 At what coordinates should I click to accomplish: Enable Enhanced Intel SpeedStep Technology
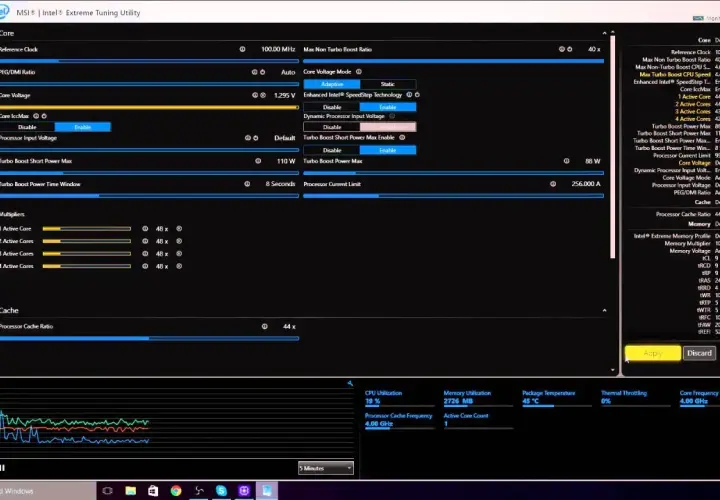coord(388,107)
